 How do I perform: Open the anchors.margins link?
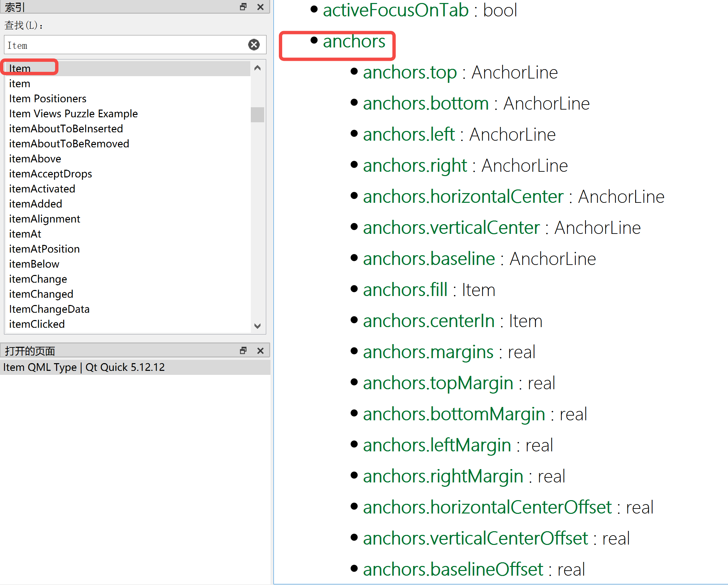[x=428, y=351]
